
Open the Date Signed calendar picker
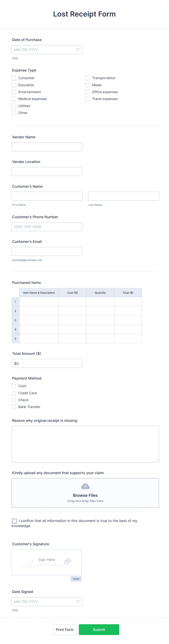pos(78,602)
